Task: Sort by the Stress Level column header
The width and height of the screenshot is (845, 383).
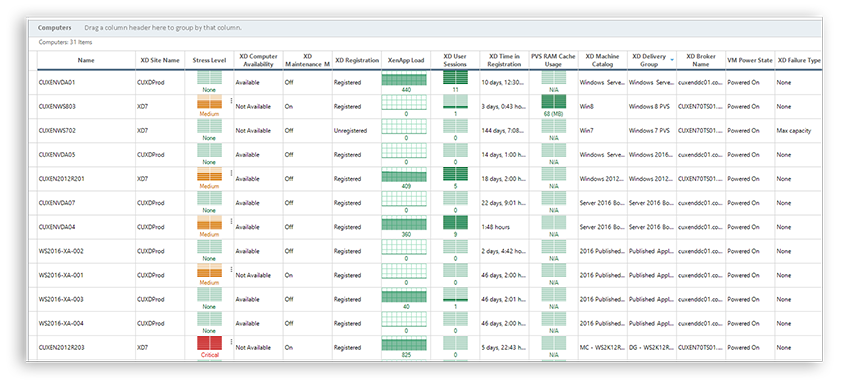Action: pyautogui.click(x=210, y=60)
